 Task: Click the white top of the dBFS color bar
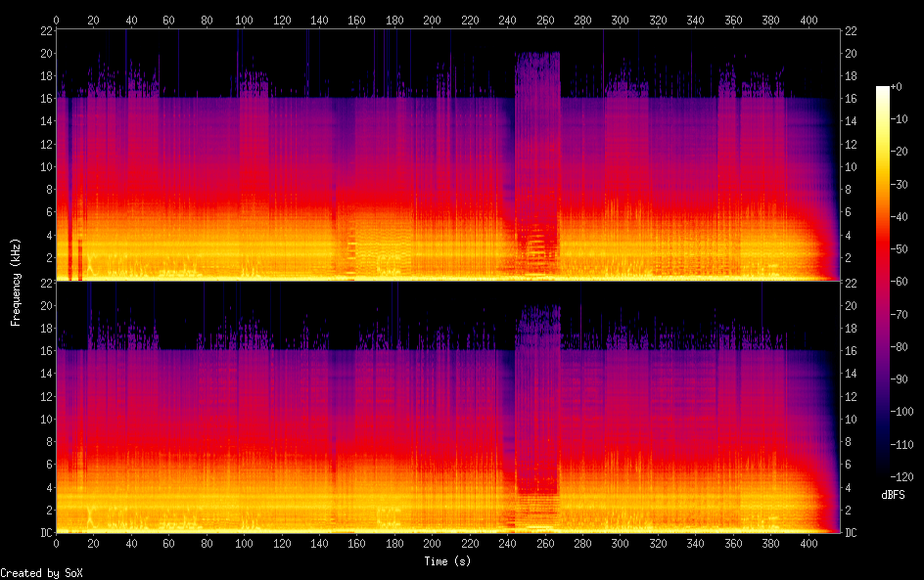(x=883, y=91)
